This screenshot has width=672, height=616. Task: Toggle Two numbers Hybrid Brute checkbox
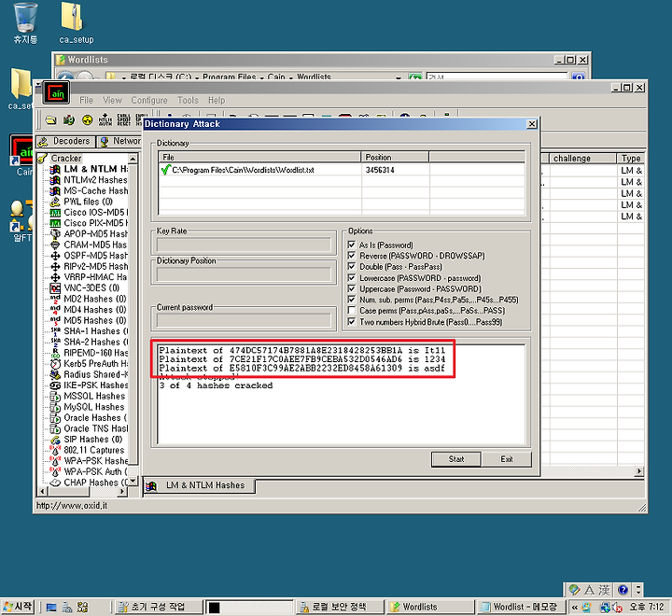pyautogui.click(x=352, y=321)
